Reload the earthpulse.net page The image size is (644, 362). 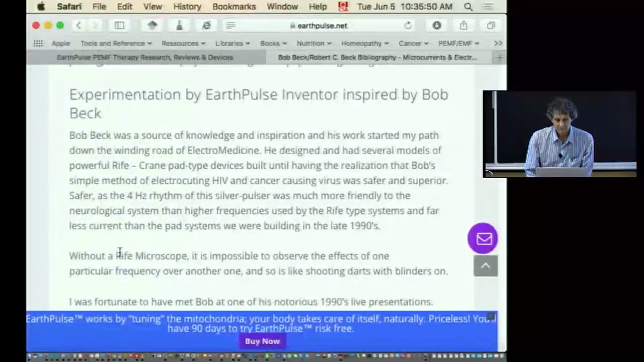(408, 25)
